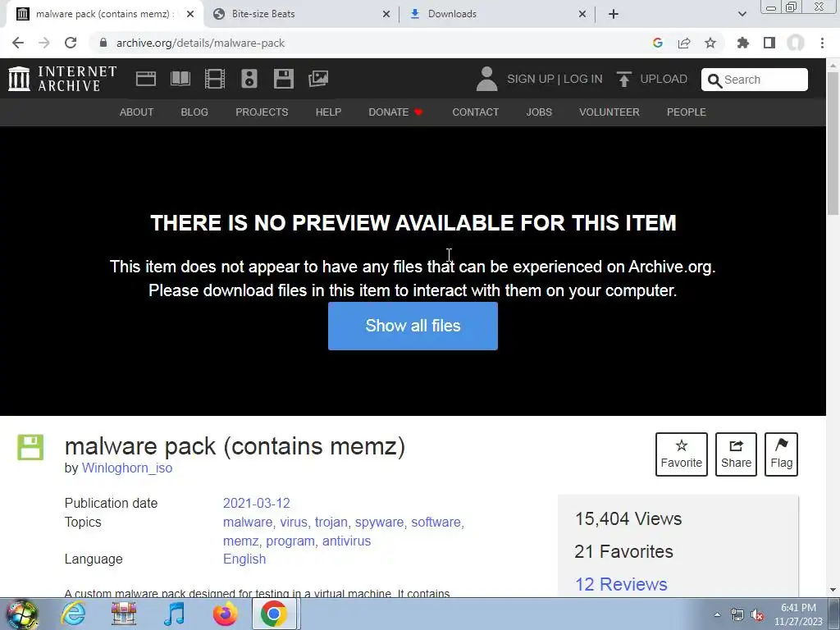The image size is (840, 630).
Task: Bookmark this tab with star icon
Action: (710, 43)
